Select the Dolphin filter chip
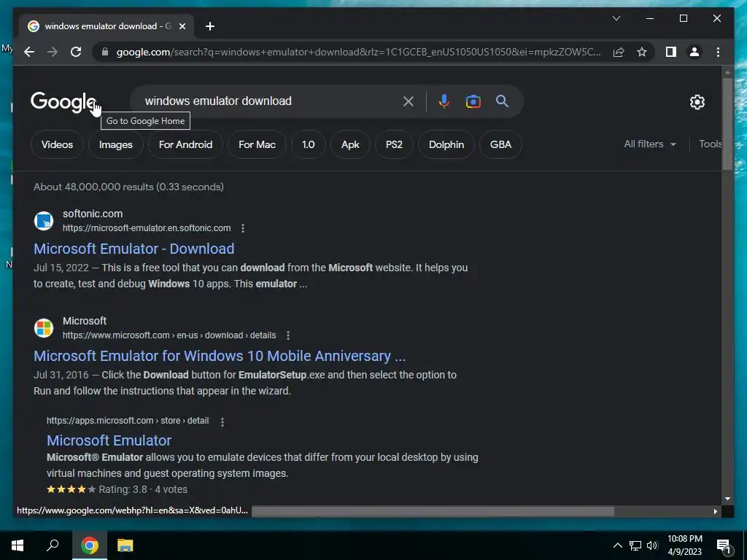This screenshot has height=560, width=747. pyautogui.click(x=446, y=144)
